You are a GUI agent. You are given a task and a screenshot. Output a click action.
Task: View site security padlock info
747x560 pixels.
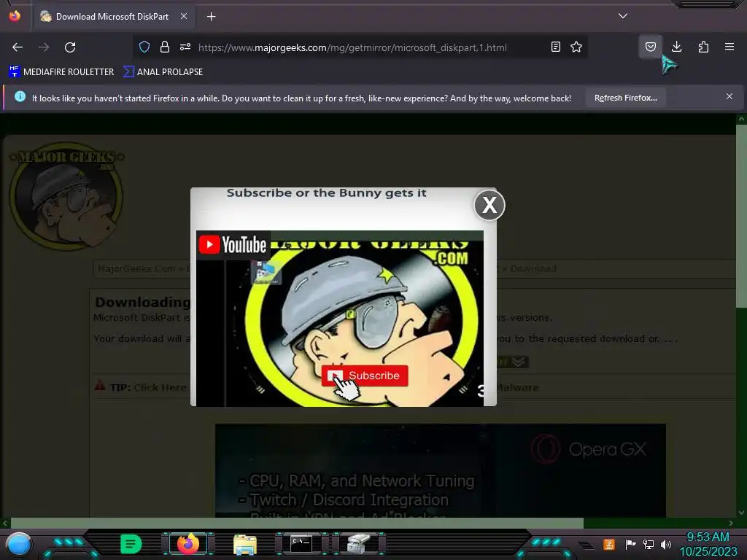click(x=165, y=47)
